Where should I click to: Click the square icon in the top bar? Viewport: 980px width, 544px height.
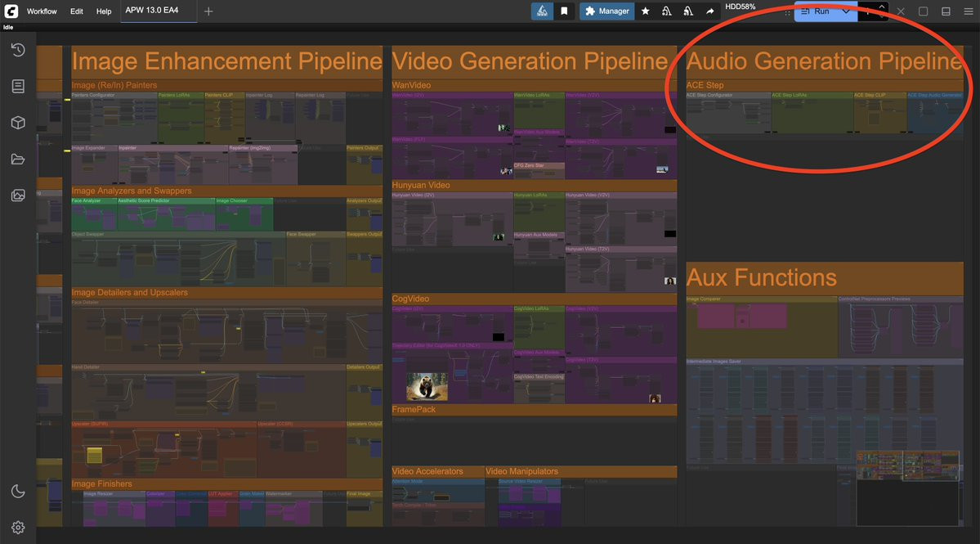[923, 11]
